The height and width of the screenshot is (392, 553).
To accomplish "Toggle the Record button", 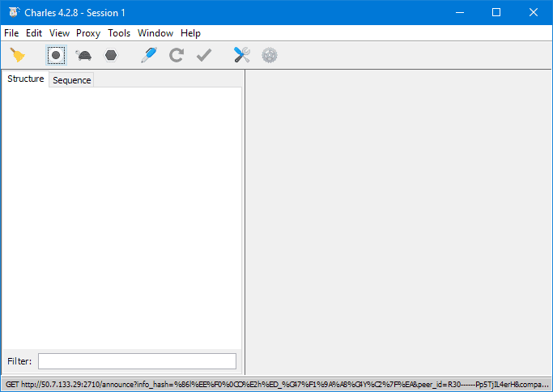I will (x=56, y=55).
